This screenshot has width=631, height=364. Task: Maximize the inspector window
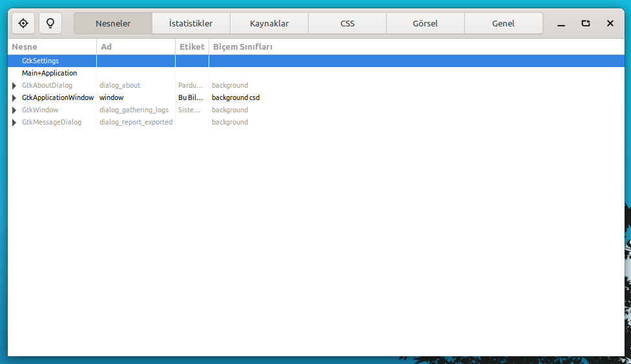tap(585, 23)
